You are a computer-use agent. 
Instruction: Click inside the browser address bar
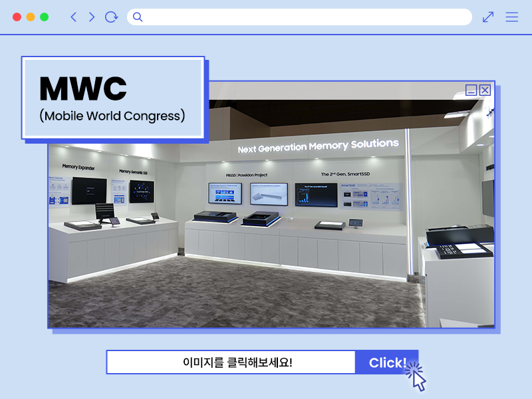point(299,17)
